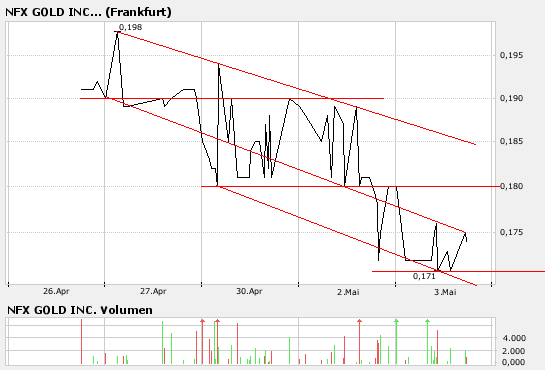Select the 30.Apr date label
This screenshot has width=545, height=384.
point(249,291)
